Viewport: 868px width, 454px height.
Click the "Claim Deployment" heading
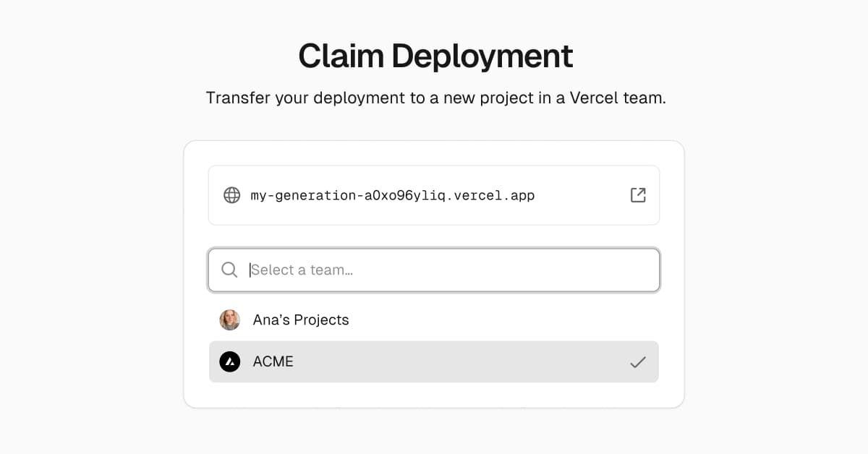pyautogui.click(x=435, y=56)
